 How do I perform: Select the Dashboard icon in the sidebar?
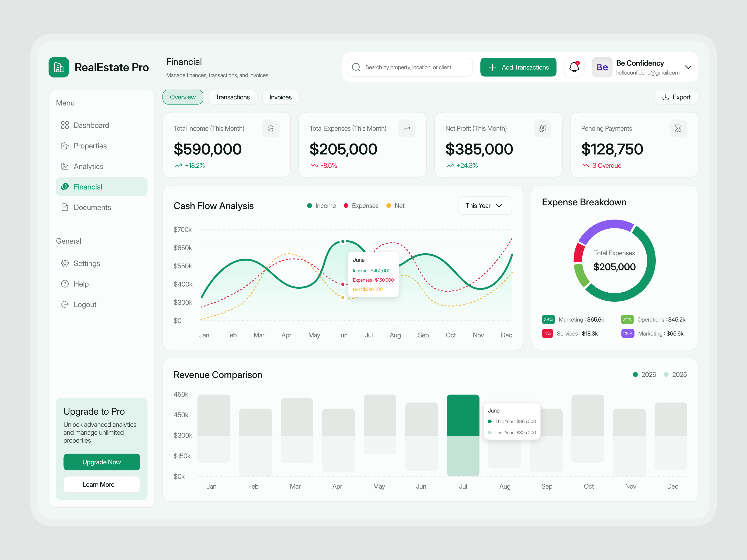pos(65,125)
